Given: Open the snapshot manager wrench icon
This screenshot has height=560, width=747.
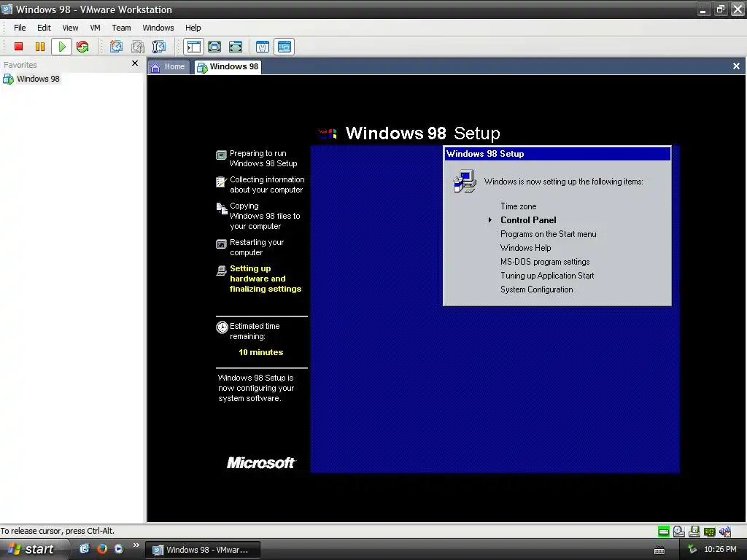Looking at the screenshot, I should 158,46.
